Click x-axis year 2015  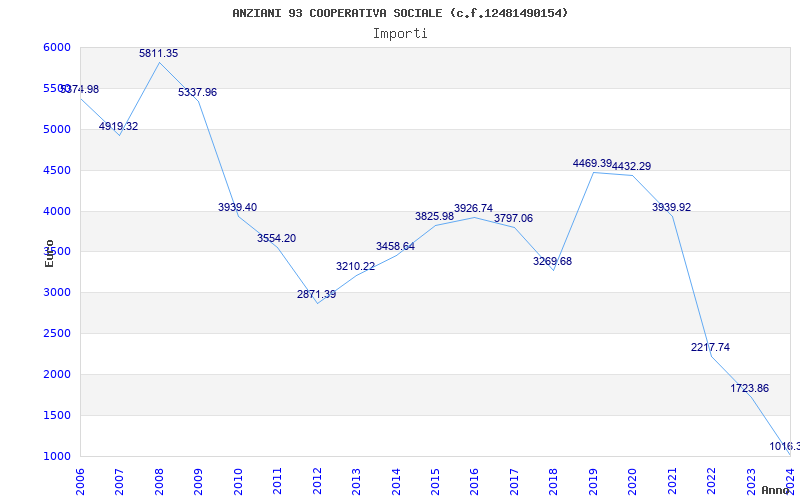[435, 482]
